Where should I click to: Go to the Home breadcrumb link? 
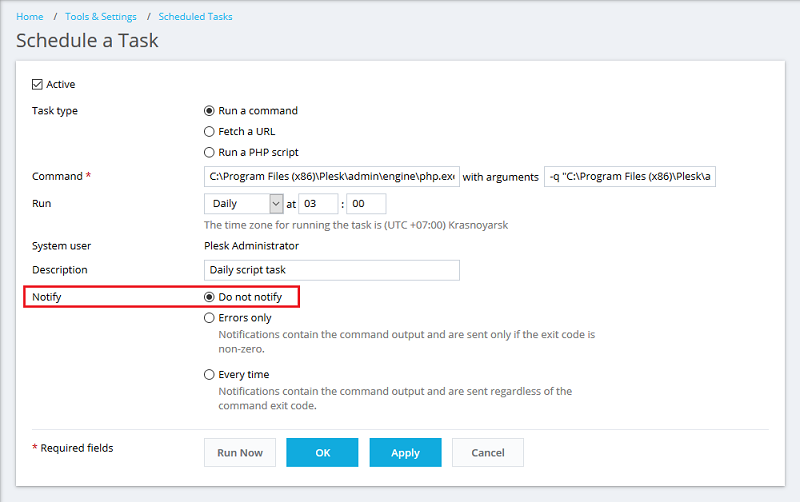(x=30, y=16)
